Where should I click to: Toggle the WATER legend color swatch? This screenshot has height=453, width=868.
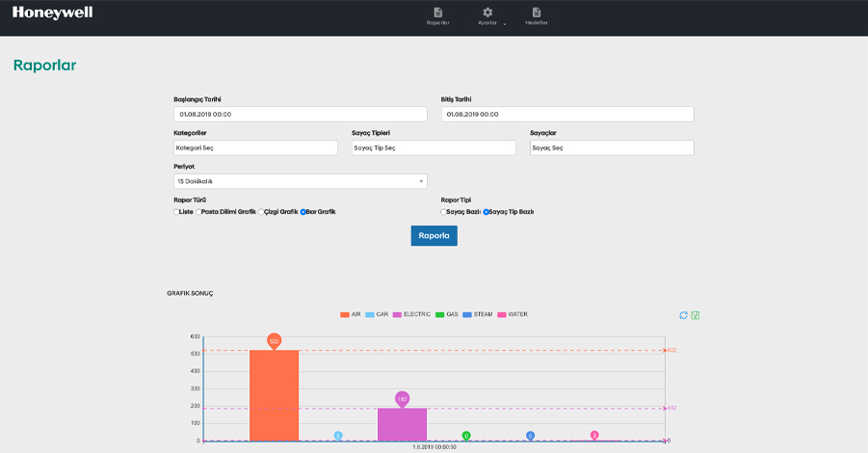(x=502, y=314)
